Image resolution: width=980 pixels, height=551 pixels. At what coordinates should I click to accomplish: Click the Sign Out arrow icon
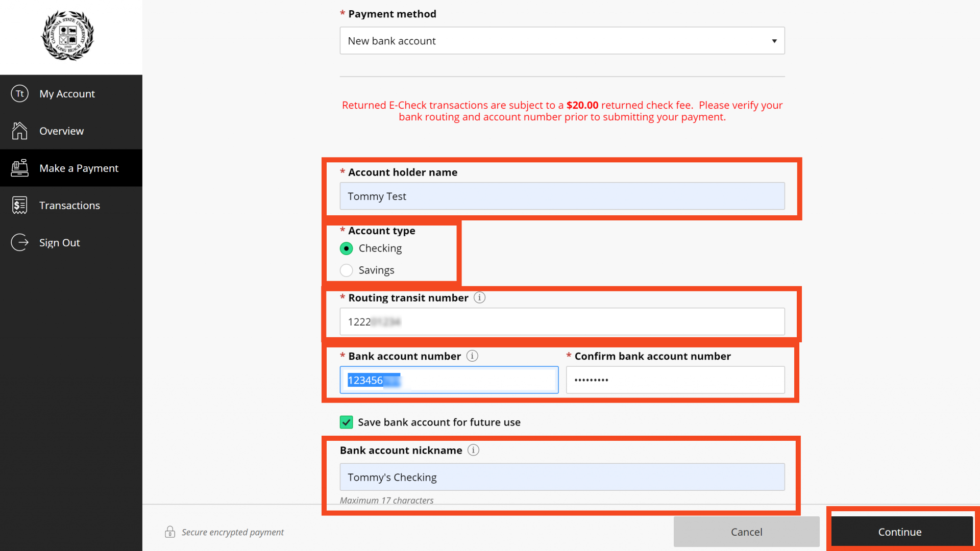tap(19, 243)
